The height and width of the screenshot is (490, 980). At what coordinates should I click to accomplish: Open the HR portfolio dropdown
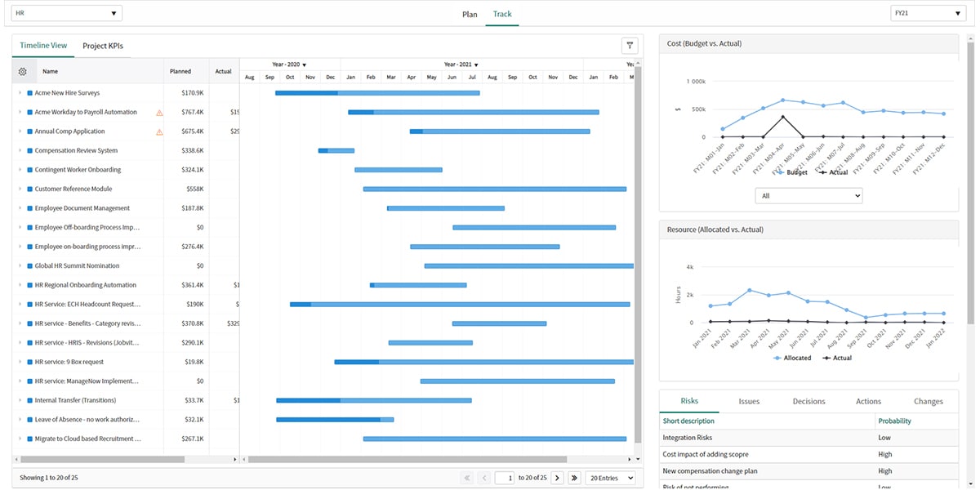67,13
